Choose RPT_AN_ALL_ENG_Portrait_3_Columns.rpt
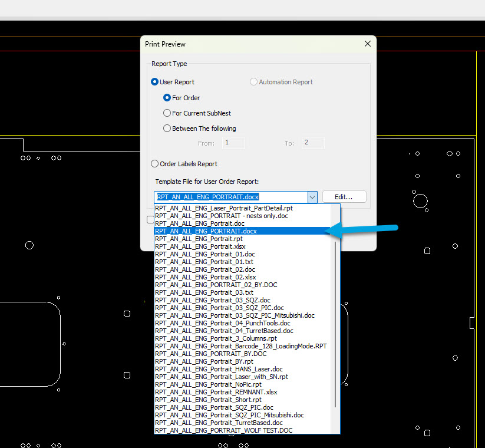The image size is (485, 448). (x=243, y=338)
